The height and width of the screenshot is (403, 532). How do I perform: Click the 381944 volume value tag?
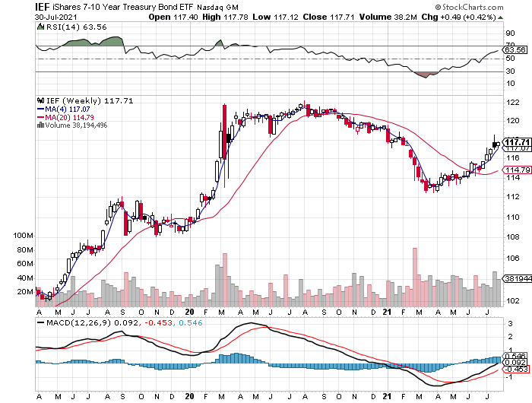pos(517,279)
